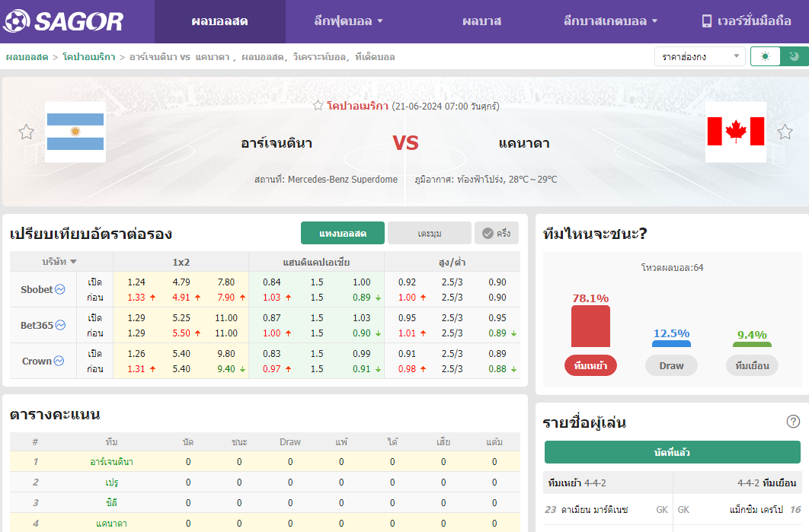Click the Sbobet company name
This screenshot has width=809, height=532.
pyautogui.click(x=37, y=289)
